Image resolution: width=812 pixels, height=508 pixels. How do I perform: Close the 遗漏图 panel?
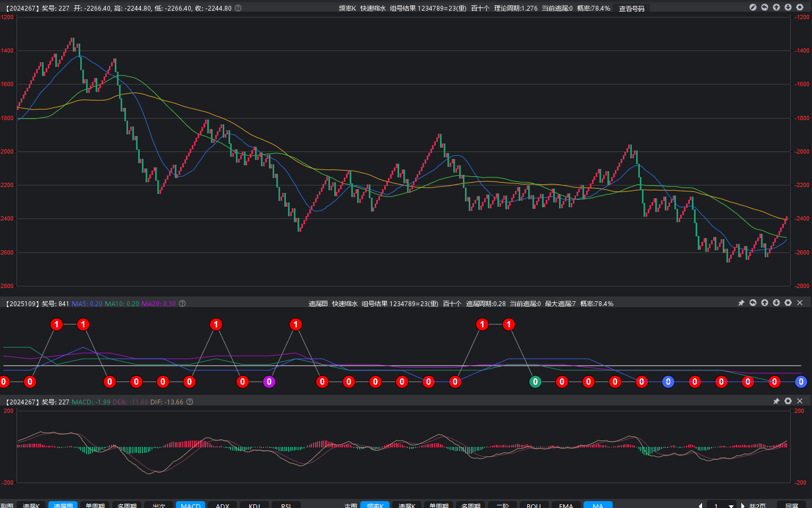799,303
